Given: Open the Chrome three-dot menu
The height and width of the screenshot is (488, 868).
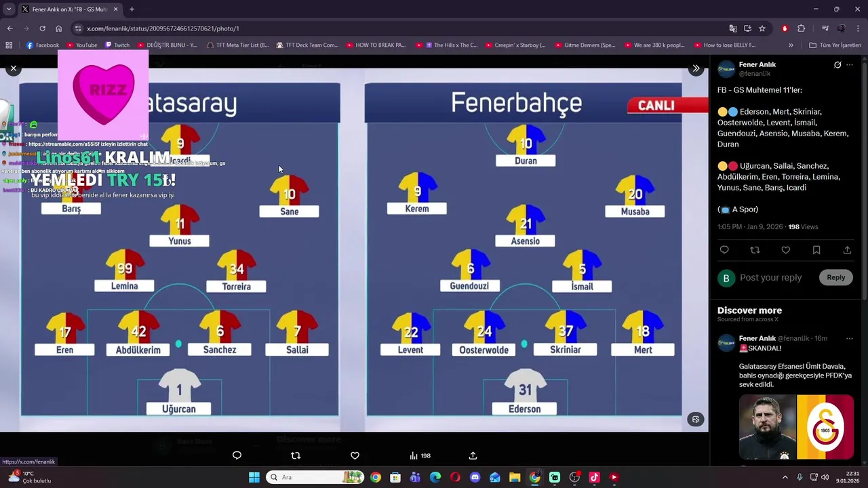Looking at the screenshot, I should click(x=858, y=28).
